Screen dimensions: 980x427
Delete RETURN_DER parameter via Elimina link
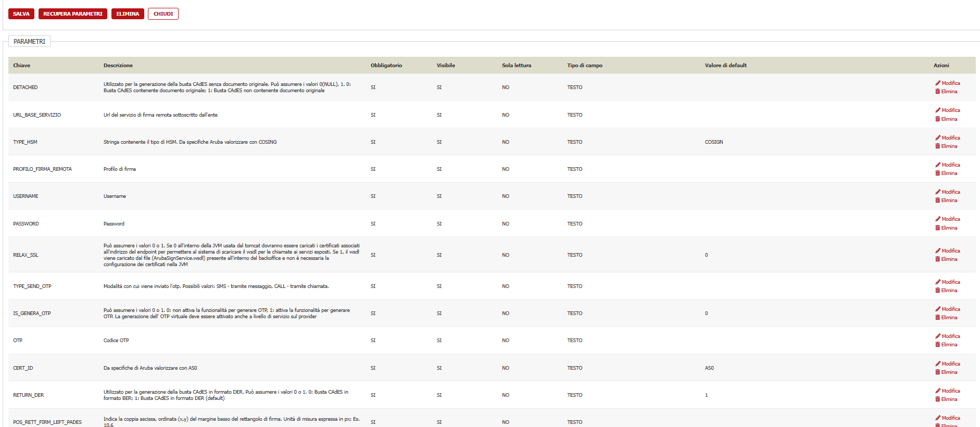pyautogui.click(x=949, y=399)
